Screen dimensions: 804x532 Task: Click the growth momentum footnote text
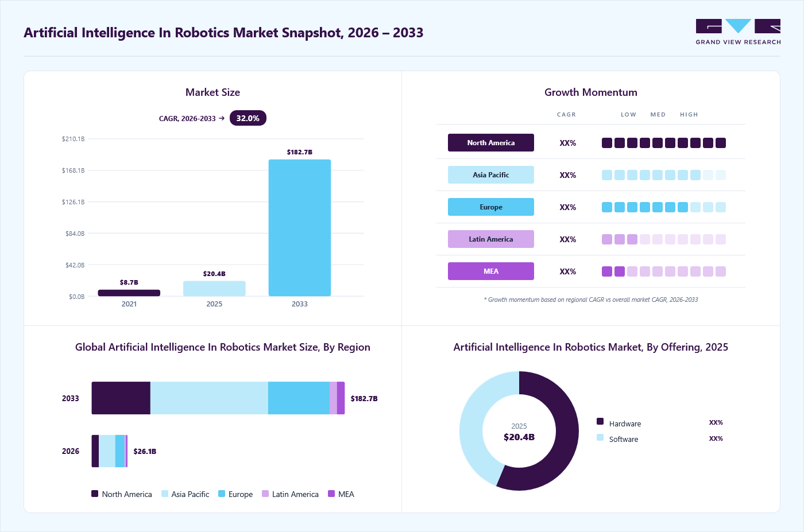click(x=591, y=300)
